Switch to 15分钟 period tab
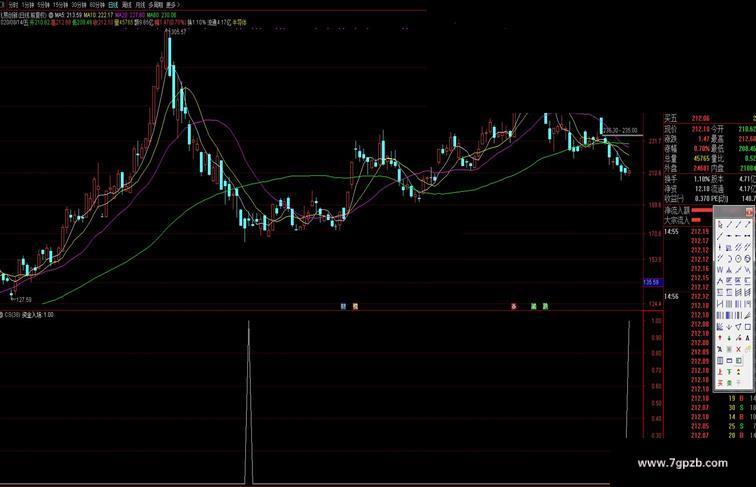Image resolution: width=756 pixels, height=487 pixels. tap(60, 4)
